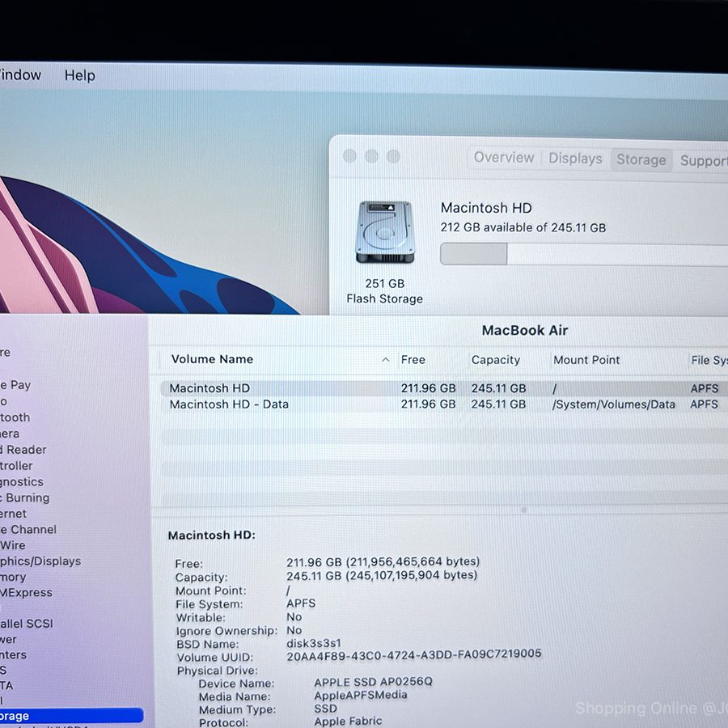Select the Macintosh HD - Data volume row

point(444,404)
